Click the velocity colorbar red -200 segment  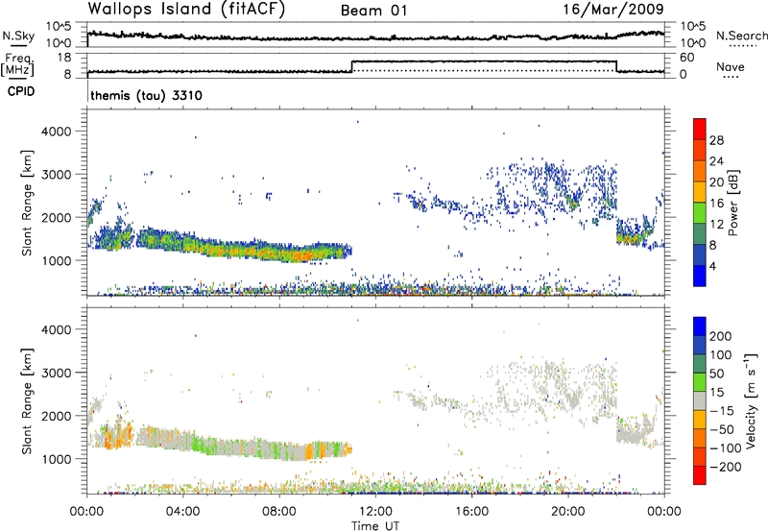coord(700,475)
